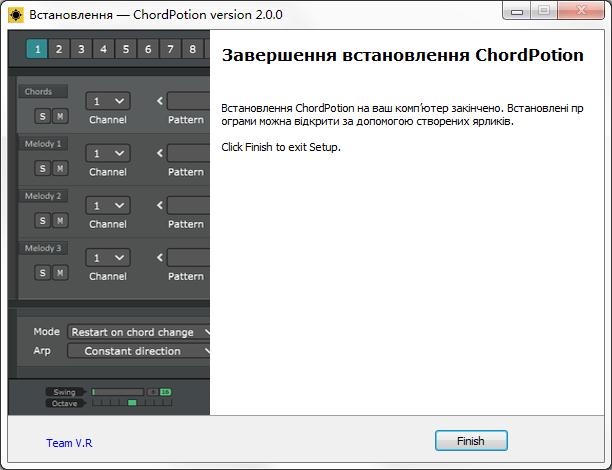Solo the Chords track

point(43,116)
